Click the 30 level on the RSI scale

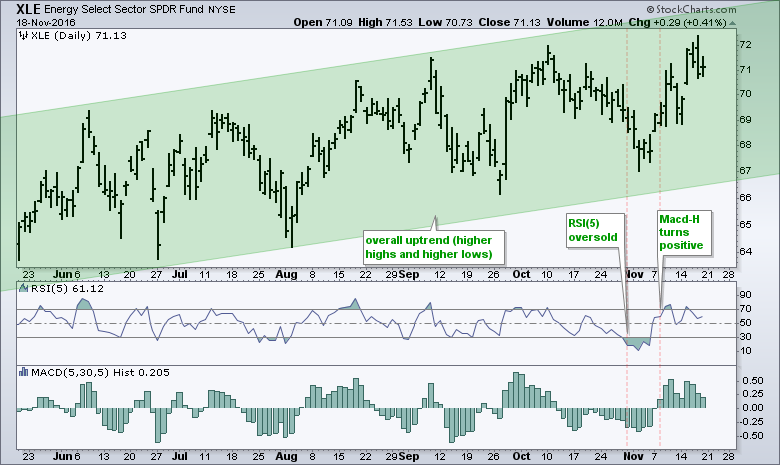(745, 337)
